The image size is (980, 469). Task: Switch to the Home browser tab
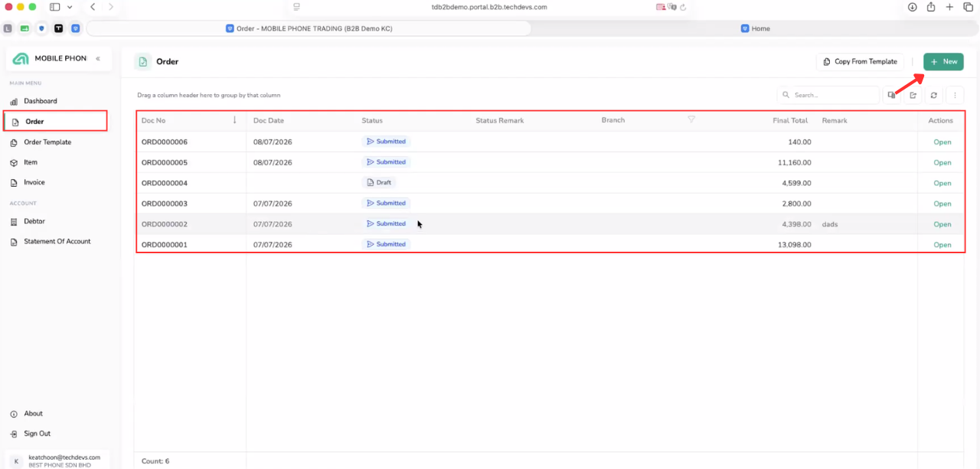click(x=755, y=28)
